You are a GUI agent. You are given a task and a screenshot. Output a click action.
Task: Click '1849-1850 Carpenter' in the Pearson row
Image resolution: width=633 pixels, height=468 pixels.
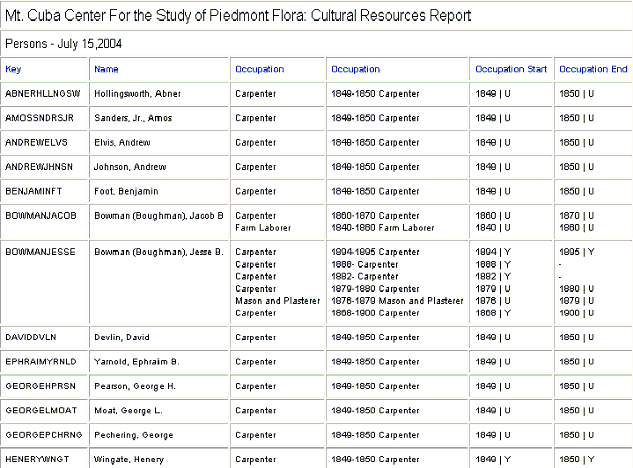[375, 386]
